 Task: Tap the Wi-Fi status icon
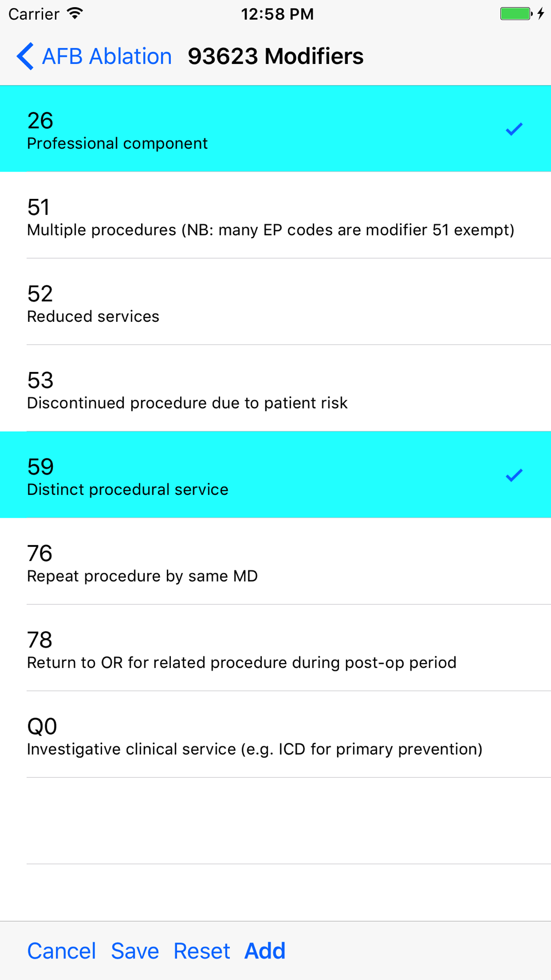click(75, 14)
